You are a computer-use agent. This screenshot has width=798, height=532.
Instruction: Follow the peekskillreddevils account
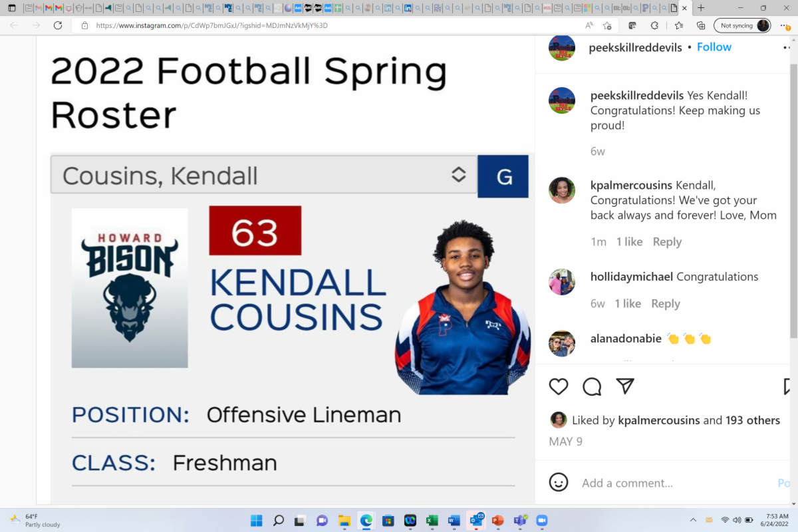714,47
